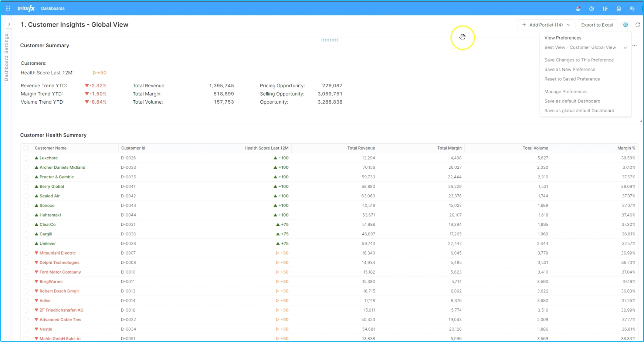Viewport: 644px width, 342px height.
Task: Select the ClearCo row checkbox
Action: point(26,225)
